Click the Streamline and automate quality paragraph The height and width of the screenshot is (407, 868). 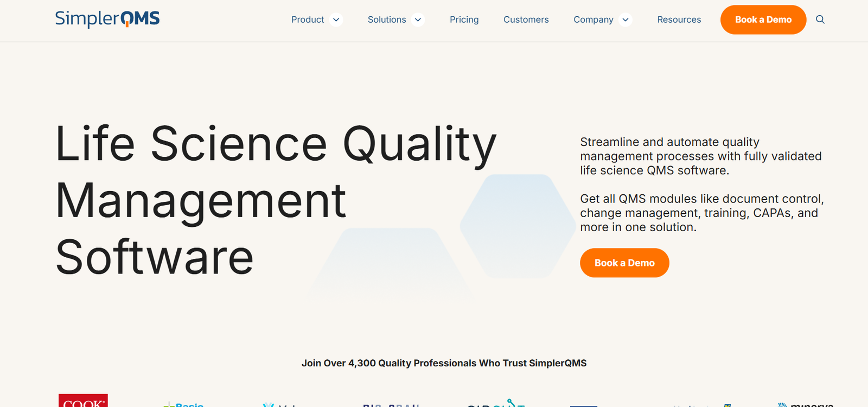pyautogui.click(x=700, y=156)
